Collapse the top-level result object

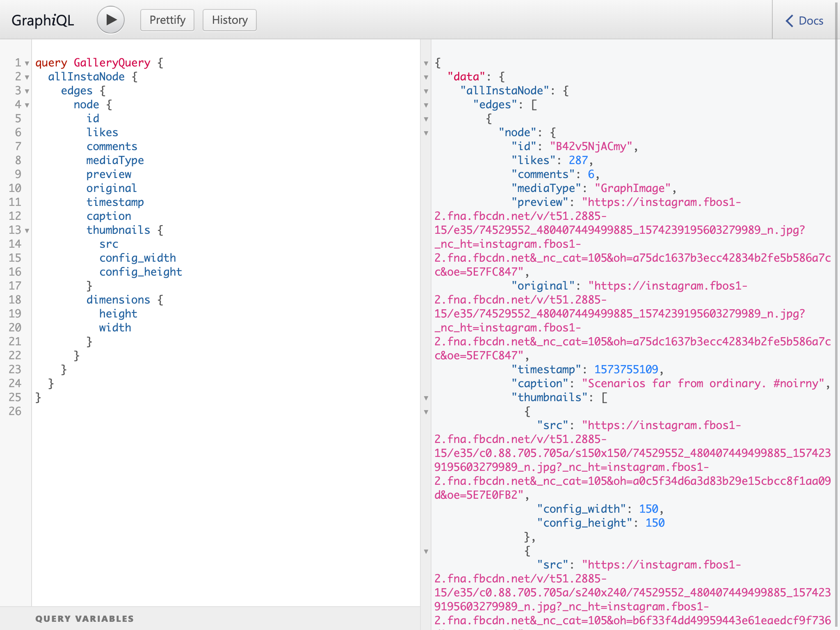[x=426, y=62]
